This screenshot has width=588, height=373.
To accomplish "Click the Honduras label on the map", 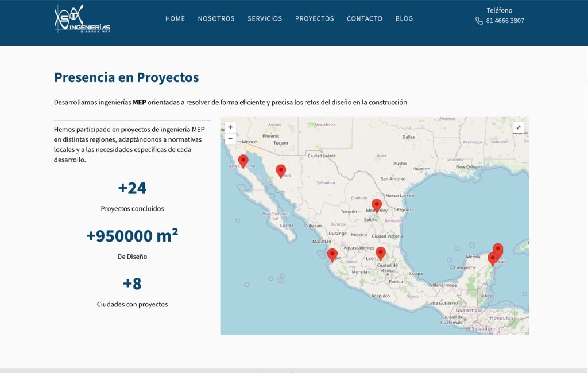I will [501, 318].
